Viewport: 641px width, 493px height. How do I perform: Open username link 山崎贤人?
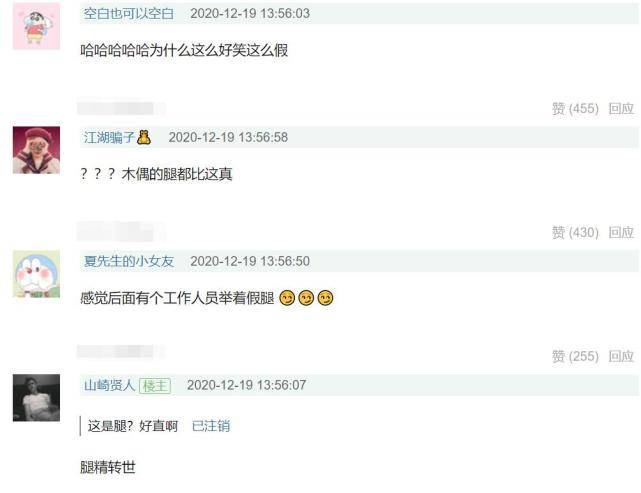(x=109, y=385)
